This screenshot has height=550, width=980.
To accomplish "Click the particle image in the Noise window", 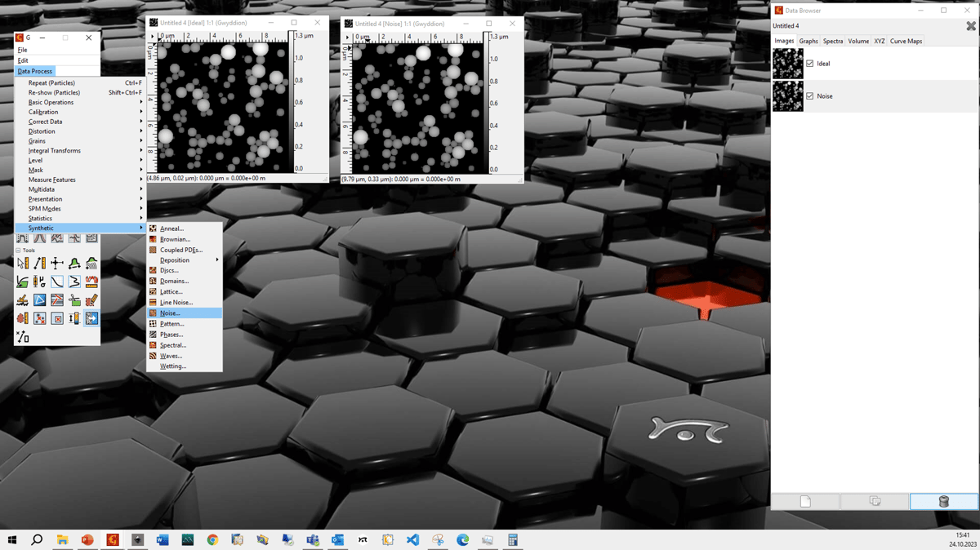I will pyautogui.click(x=418, y=108).
